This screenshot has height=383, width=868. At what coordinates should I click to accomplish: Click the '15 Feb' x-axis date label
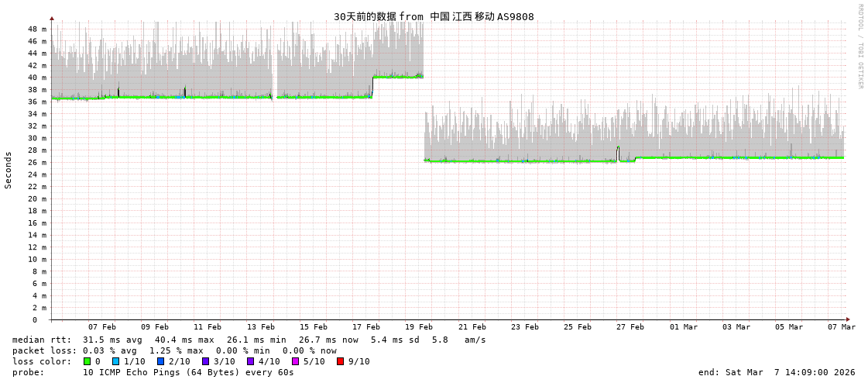tap(314, 327)
